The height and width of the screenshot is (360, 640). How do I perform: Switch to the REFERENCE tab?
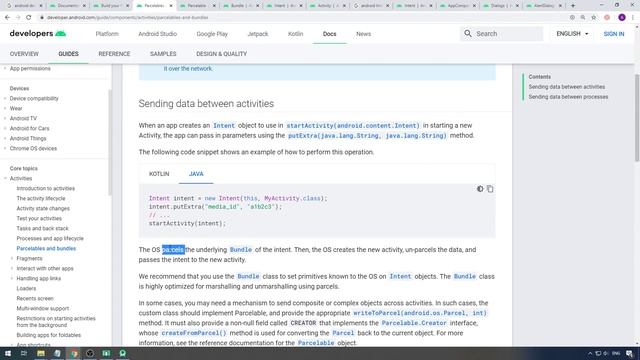pos(114,54)
